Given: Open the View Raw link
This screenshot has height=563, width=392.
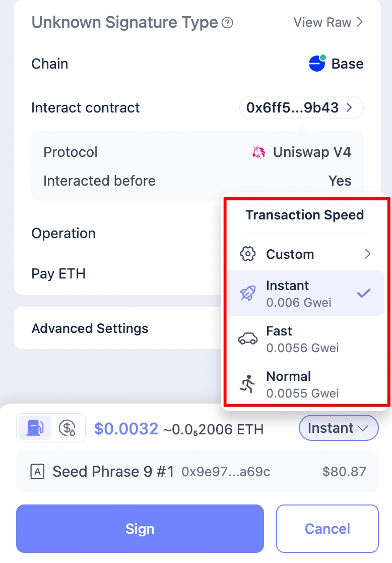Looking at the screenshot, I should pyautogui.click(x=328, y=22).
